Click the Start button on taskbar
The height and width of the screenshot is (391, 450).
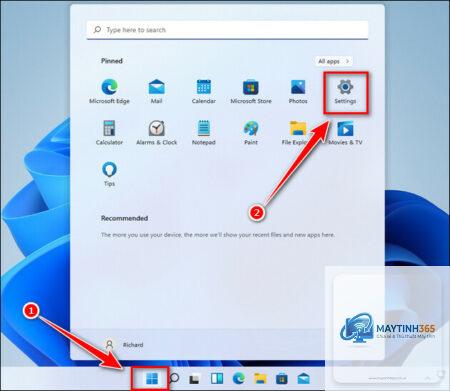pos(152,378)
